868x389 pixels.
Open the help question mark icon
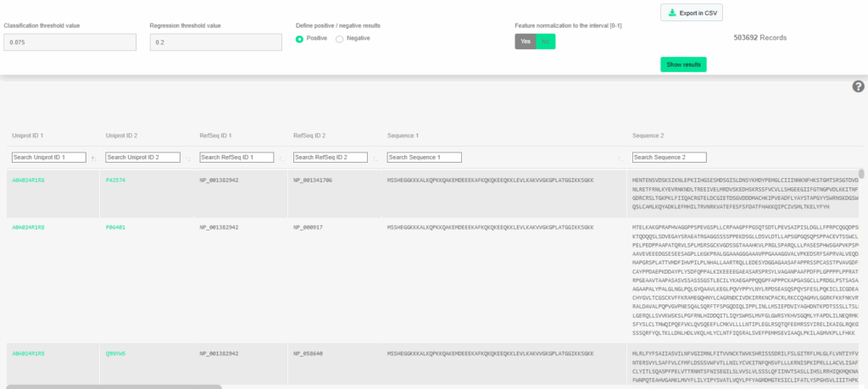pos(858,86)
